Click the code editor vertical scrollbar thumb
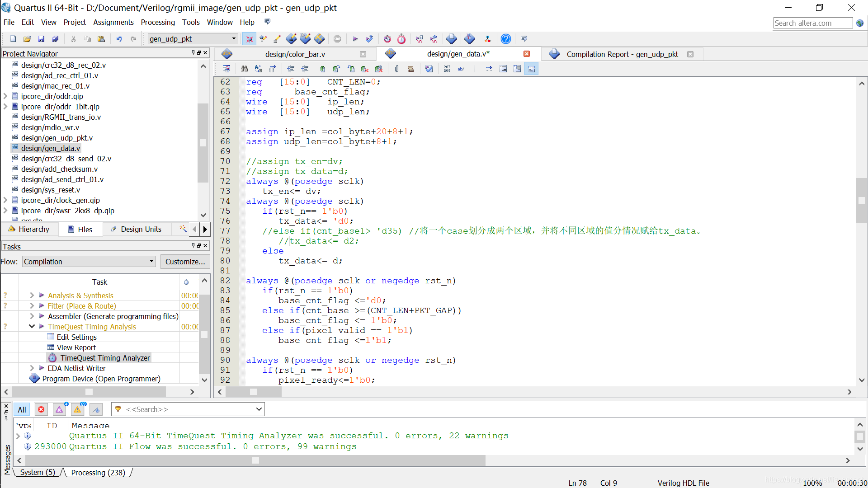Screen dimensions: 868x488 tap(862, 201)
